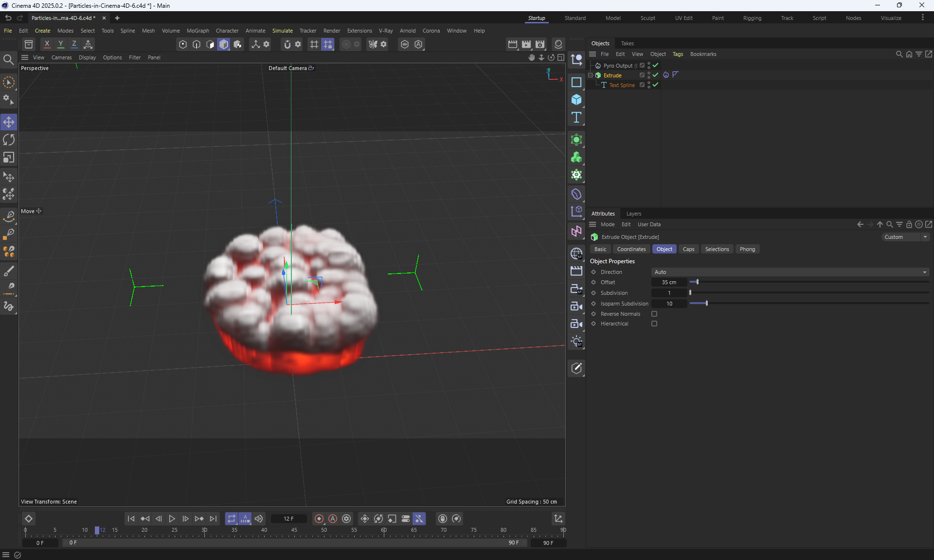Go to start of animation
Image resolution: width=934 pixels, height=560 pixels.
coord(131,519)
